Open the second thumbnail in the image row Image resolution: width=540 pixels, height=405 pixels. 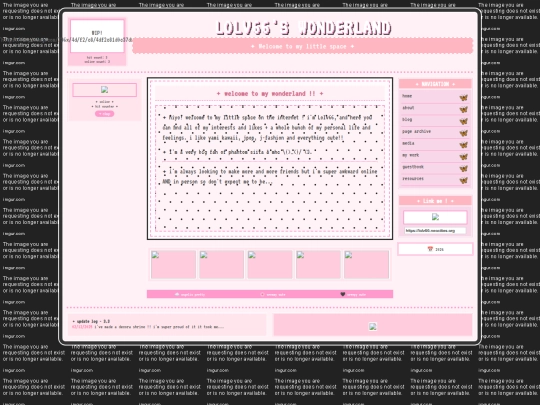(x=221, y=264)
